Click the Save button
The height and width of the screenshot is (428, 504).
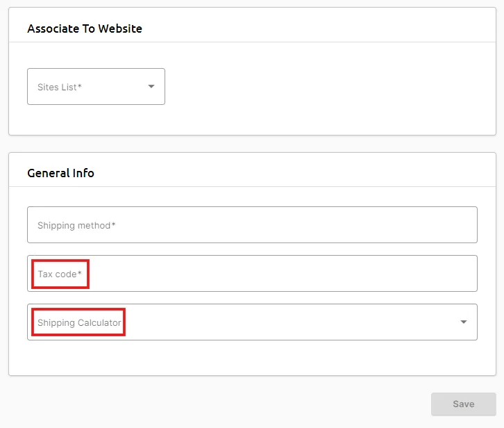(x=464, y=404)
